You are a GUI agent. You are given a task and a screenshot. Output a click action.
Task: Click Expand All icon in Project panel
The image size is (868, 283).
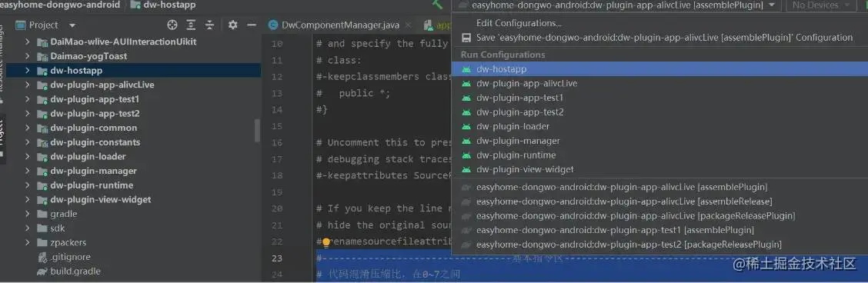(191, 25)
